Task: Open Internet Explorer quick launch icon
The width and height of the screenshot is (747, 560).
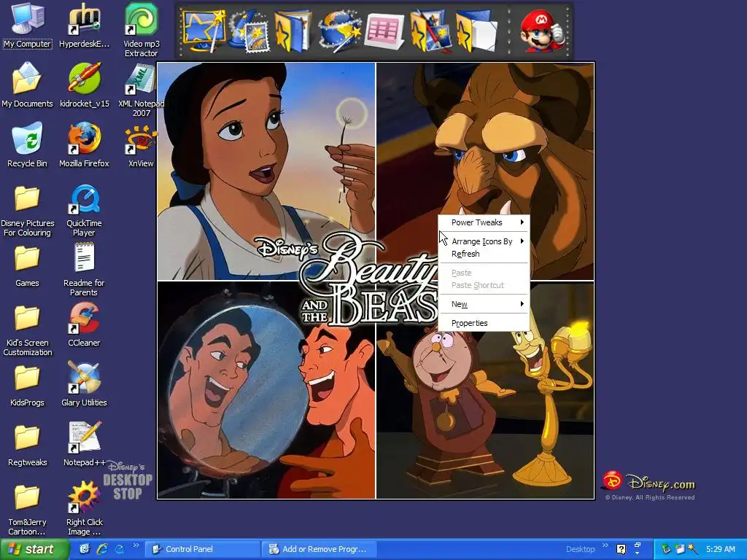Action: point(102,549)
